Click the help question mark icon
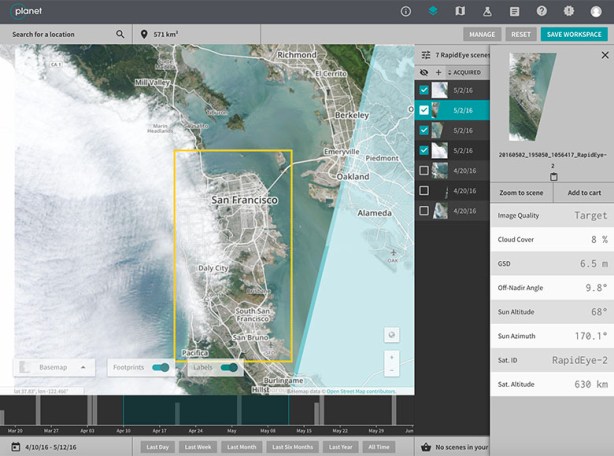 [542, 11]
